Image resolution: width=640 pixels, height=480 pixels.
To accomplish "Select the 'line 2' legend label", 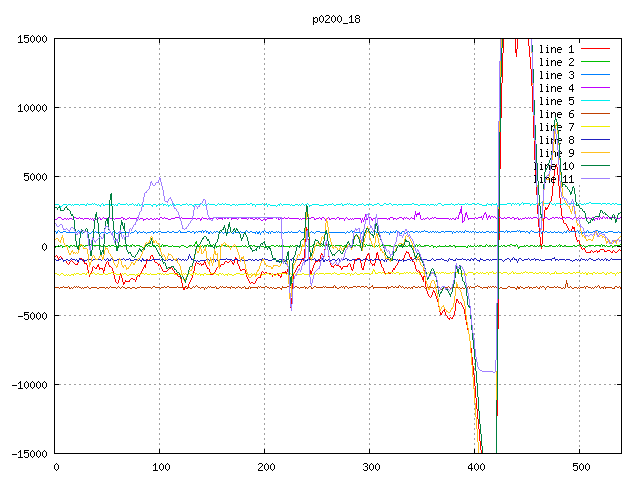I will (556, 62).
